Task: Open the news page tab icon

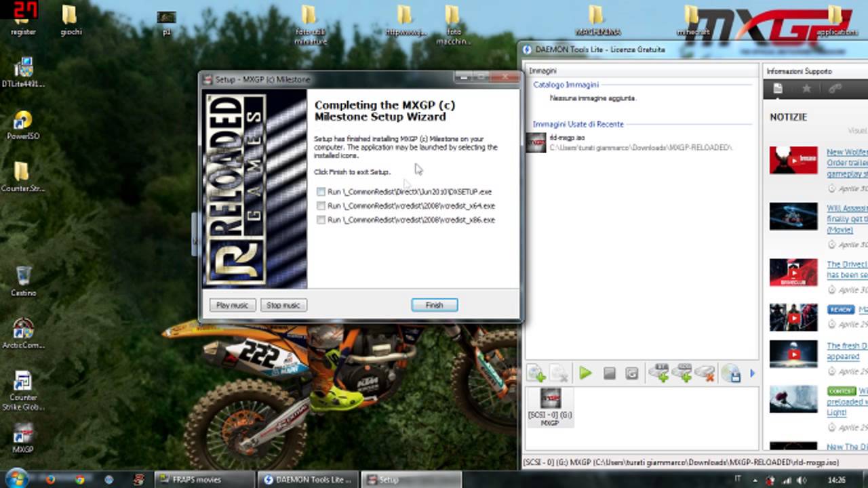Action: tap(778, 89)
